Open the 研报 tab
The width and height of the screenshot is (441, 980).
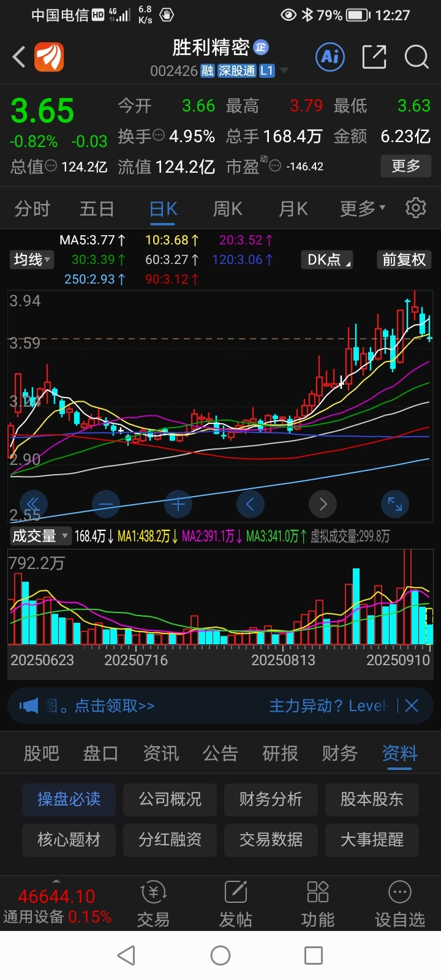pos(281,753)
